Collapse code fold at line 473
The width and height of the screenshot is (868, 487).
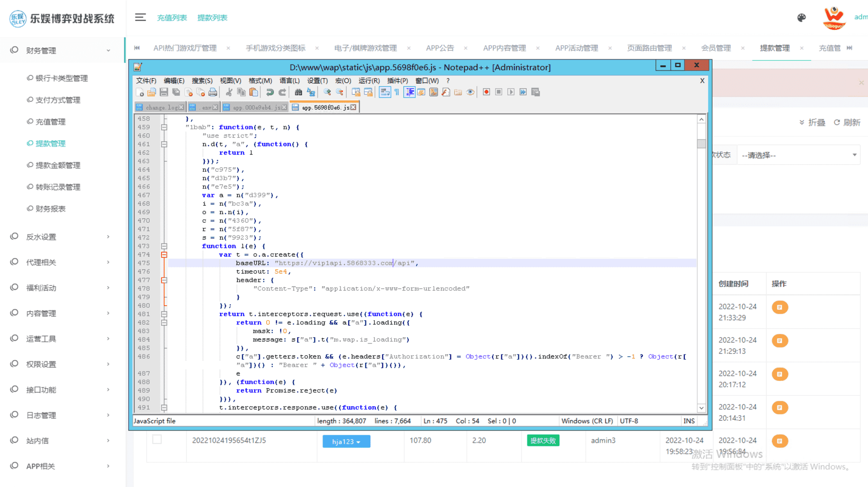[164, 246]
